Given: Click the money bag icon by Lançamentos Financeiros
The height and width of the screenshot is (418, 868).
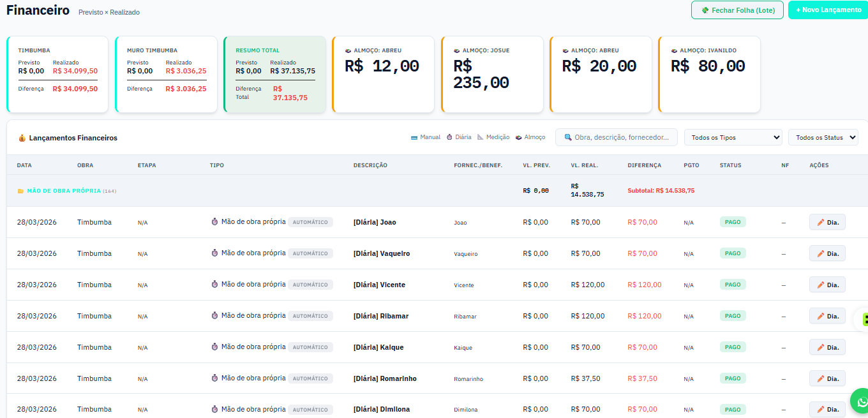Looking at the screenshot, I should coord(22,138).
